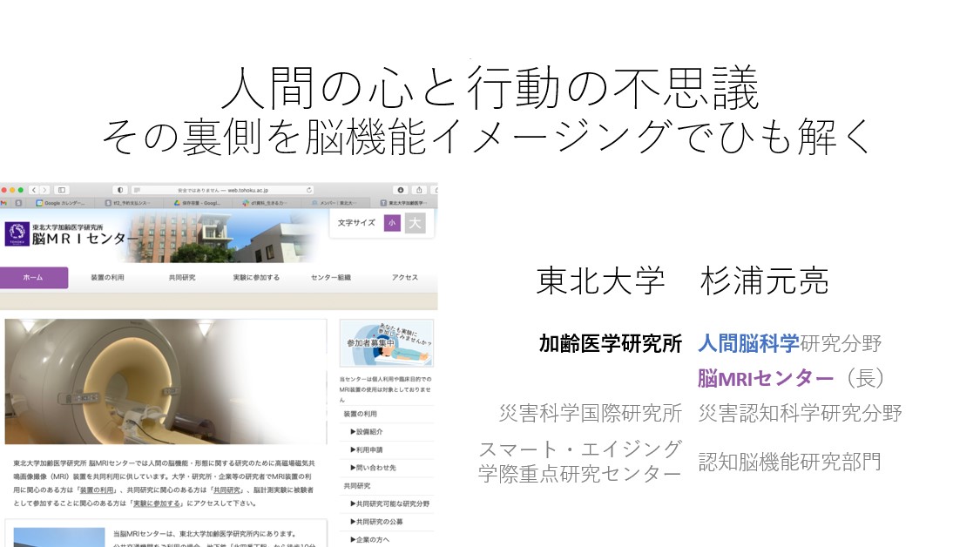Open the ▶設備紹介 sidebar link
This screenshot has height=547, width=980.
click(x=366, y=432)
